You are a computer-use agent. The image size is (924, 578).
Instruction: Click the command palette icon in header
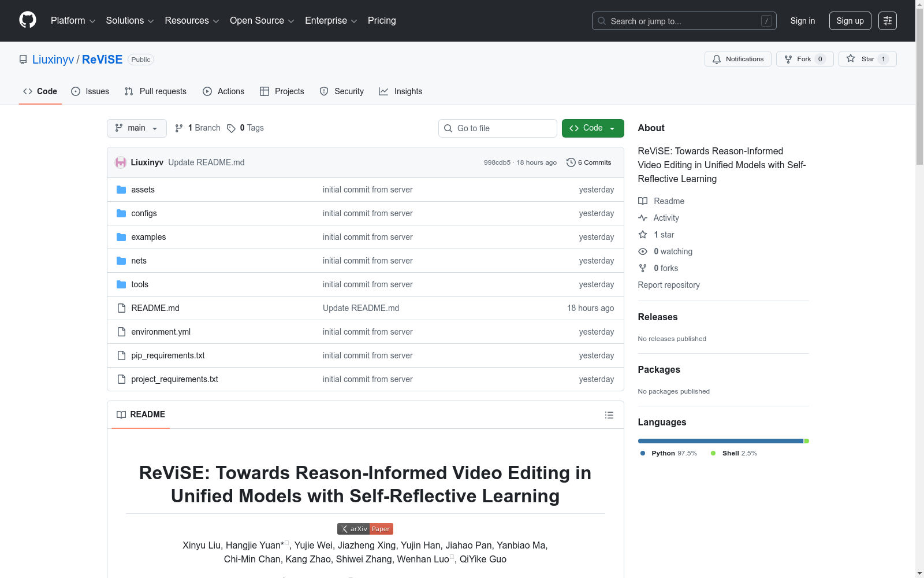(x=888, y=21)
